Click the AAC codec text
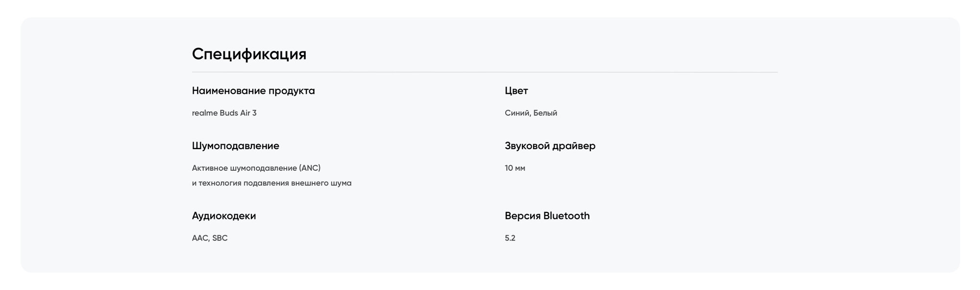 pos(200,238)
